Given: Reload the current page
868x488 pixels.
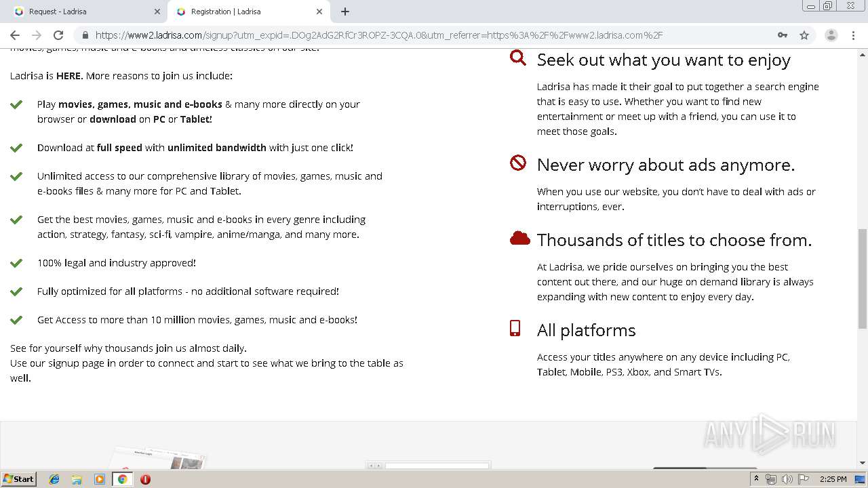Looking at the screenshot, I should 58,35.
